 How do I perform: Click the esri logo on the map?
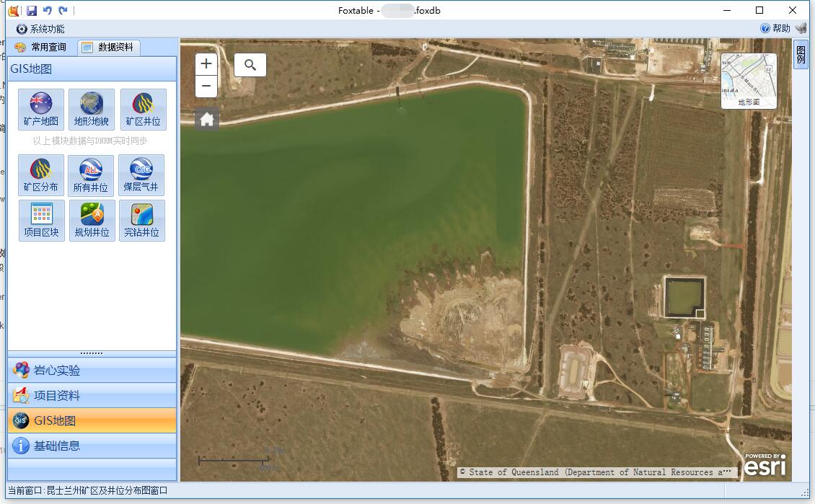765,464
